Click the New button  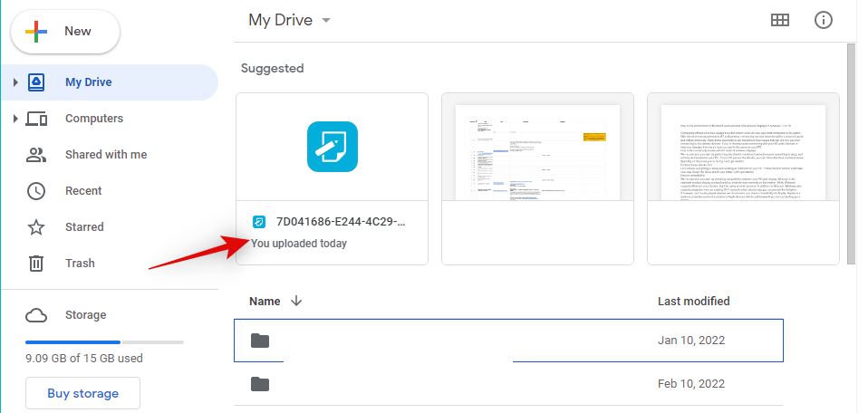[x=65, y=32]
